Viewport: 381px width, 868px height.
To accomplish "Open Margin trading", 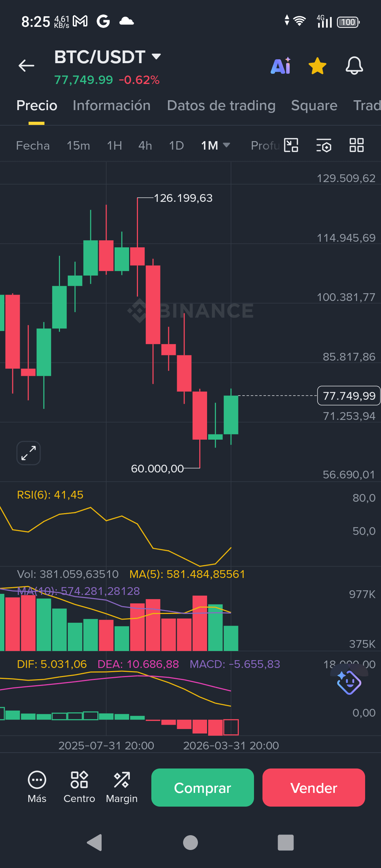I will tap(122, 788).
